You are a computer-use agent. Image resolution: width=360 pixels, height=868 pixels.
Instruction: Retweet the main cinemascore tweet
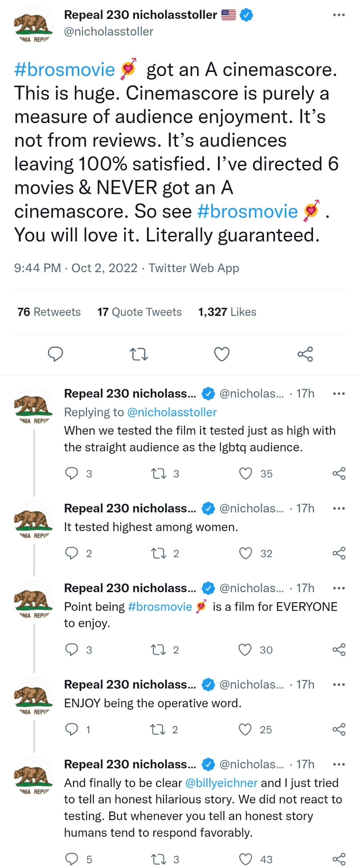(x=139, y=354)
